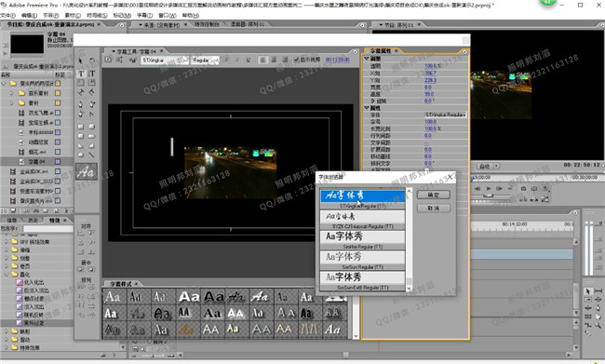Apply right text alignment
Viewport: 605px width, 364px height.
[285, 60]
